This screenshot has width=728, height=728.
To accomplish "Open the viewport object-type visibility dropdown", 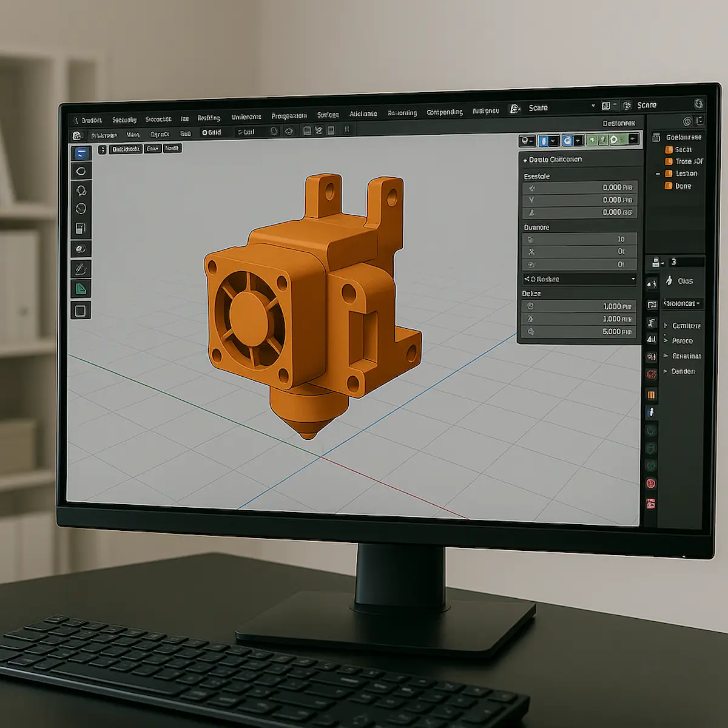I will [x=527, y=141].
